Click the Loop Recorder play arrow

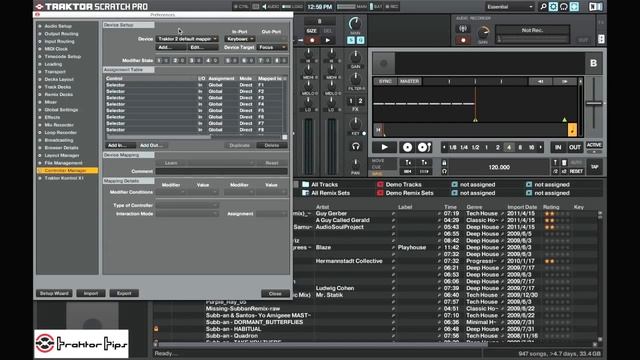click(x=328, y=40)
